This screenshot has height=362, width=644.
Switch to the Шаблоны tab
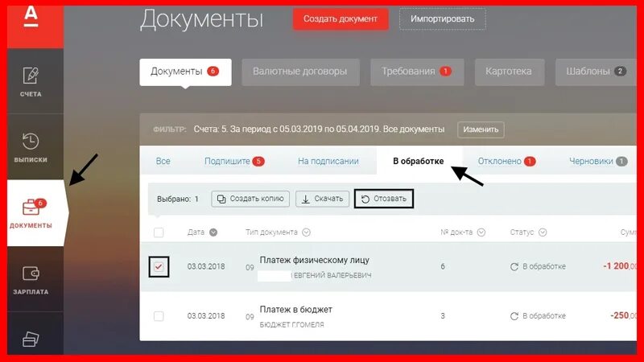tap(596, 72)
